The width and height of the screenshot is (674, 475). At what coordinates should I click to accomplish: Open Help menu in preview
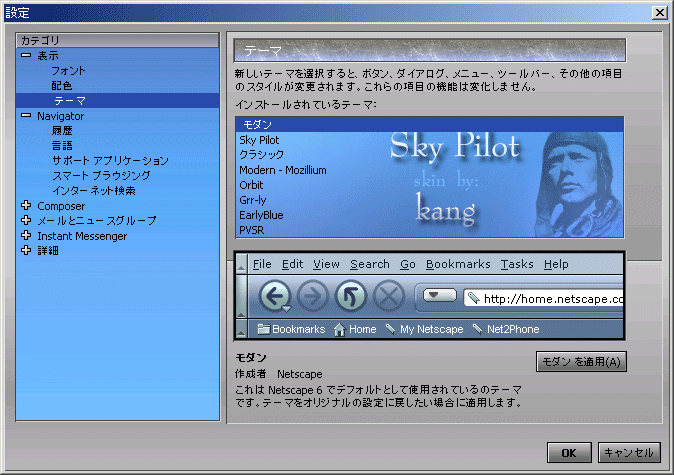pyautogui.click(x=556, y=264)
